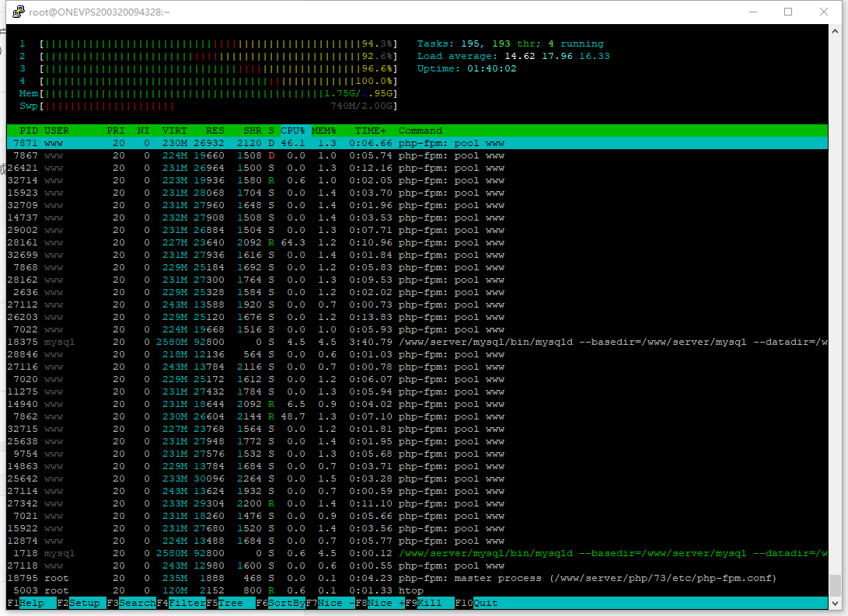Select htop process row PID 5003
This screenshot has width=848, height=616.
(417, 590)
